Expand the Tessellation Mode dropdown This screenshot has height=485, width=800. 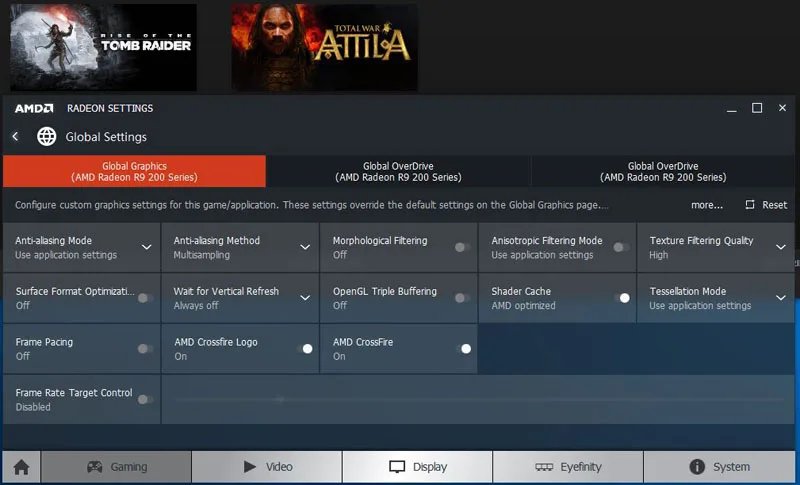click(781, 298)
